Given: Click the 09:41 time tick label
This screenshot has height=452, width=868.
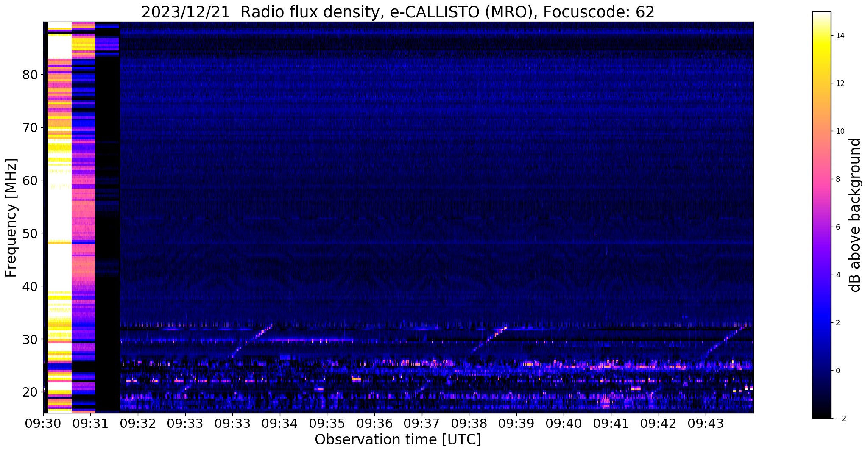Looking at the screenshot, I should (611, 423).
